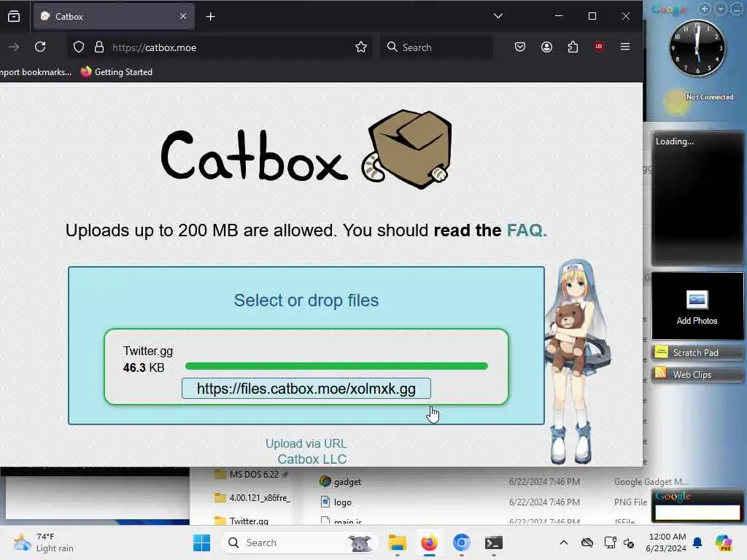Open the Pocket save icon
The width and height of the screenshot is (747, 560).
[x=519, y=47]
